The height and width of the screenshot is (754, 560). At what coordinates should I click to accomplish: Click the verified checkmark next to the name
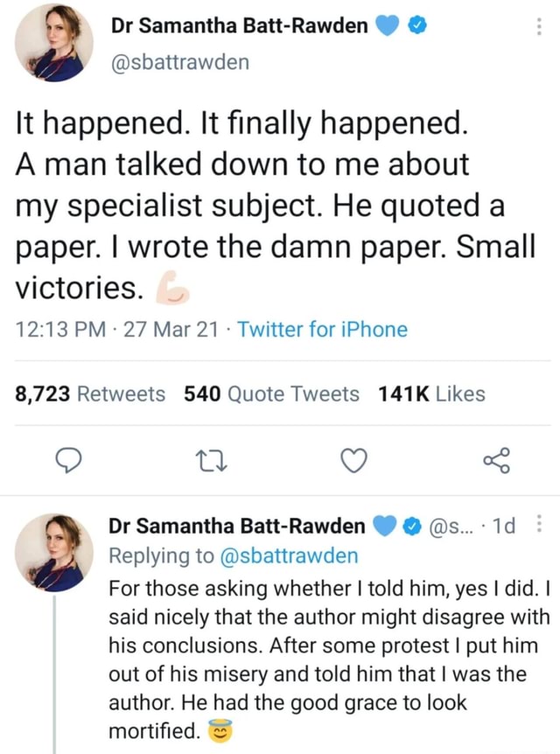click(x=416, y=24)
